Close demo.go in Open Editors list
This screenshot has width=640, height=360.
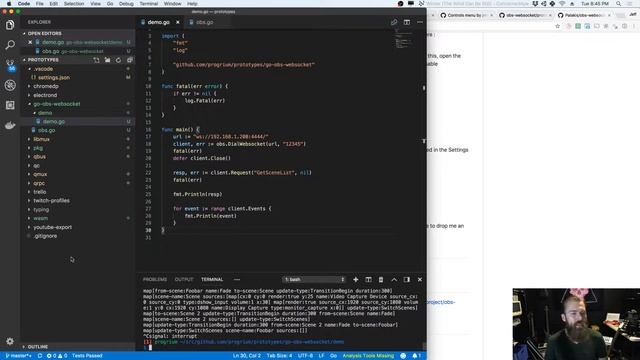(30, 42)
